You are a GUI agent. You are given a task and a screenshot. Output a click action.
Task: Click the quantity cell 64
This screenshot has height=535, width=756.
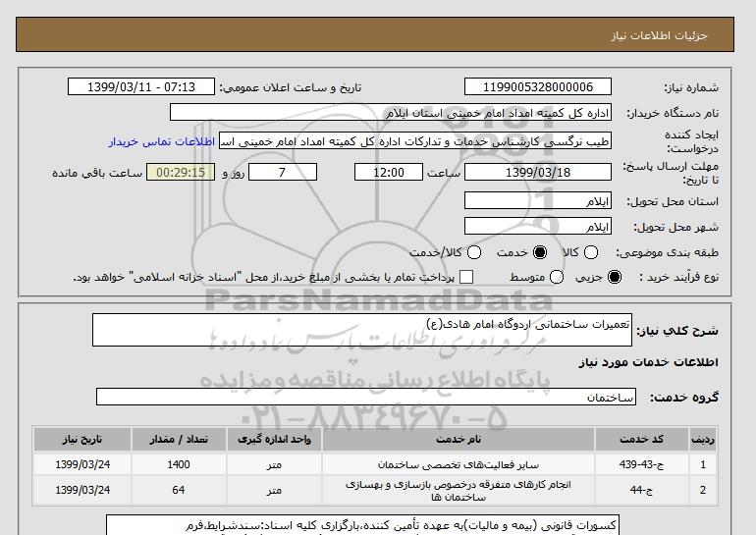click(x=179, y=490)
